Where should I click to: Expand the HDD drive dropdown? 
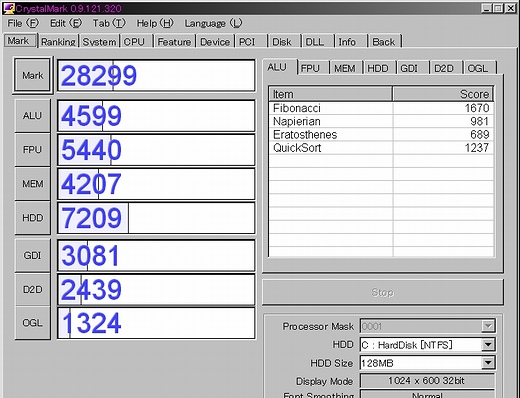pos(488,344)
